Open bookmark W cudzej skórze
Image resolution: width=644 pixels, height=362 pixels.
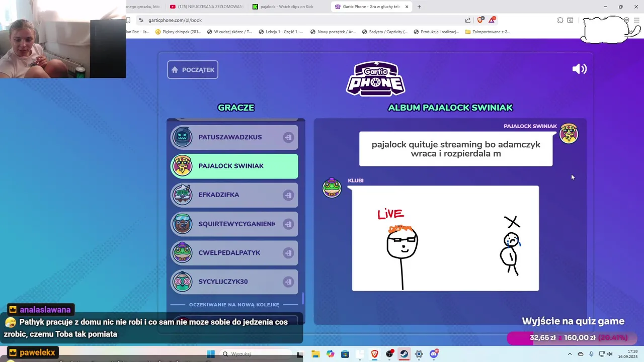click(229, 32)
